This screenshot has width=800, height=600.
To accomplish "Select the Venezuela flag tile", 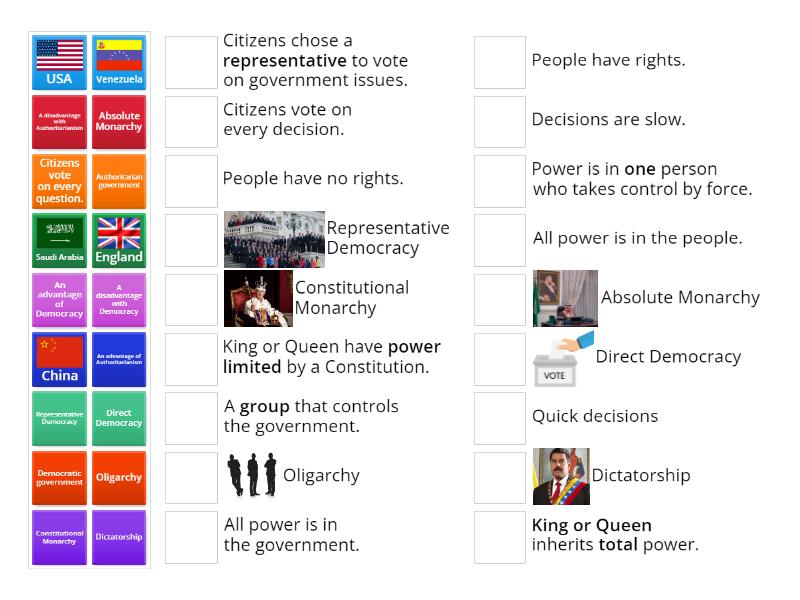I will [119, 62].
